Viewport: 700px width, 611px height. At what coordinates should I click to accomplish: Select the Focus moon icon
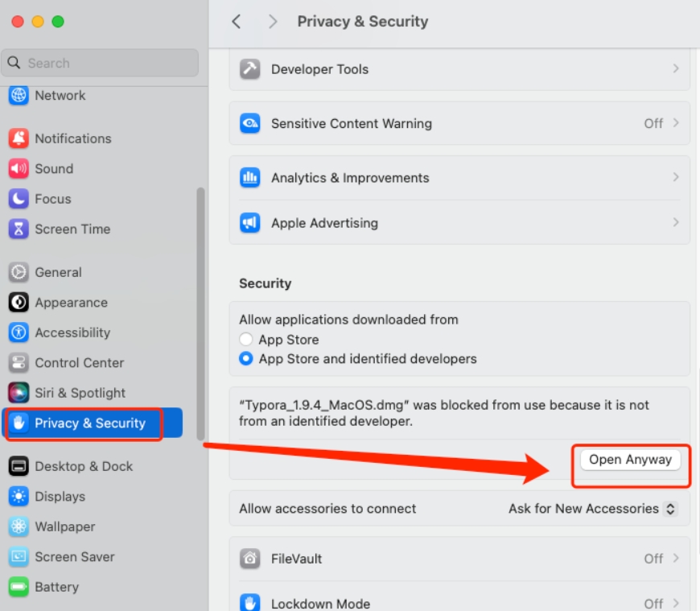(19, 199)
